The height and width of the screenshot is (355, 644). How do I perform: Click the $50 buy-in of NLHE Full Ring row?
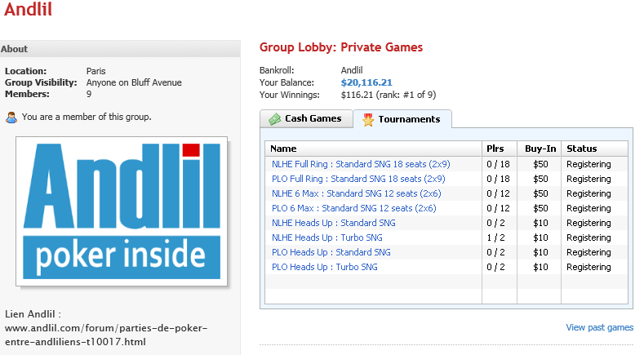tap(540, 164)
